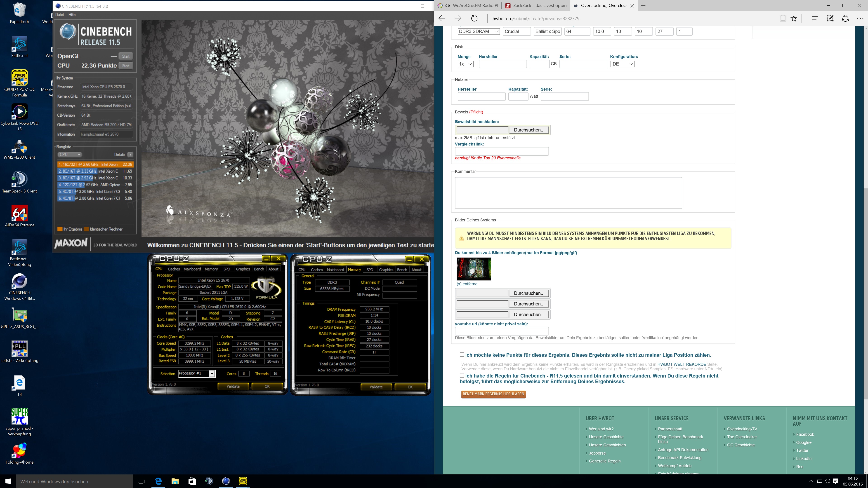Viewport: 868px width, 488px height.
Task: Check 'keine Punkte für dieses Ergebnis' box
Action: click(462, 354)
